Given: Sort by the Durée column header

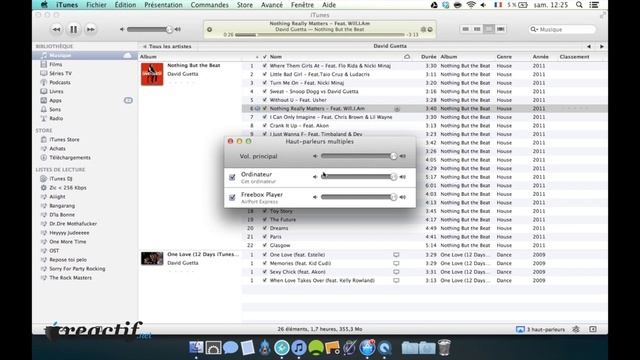Looking at the screenshot, I should (x=429, y=57).
